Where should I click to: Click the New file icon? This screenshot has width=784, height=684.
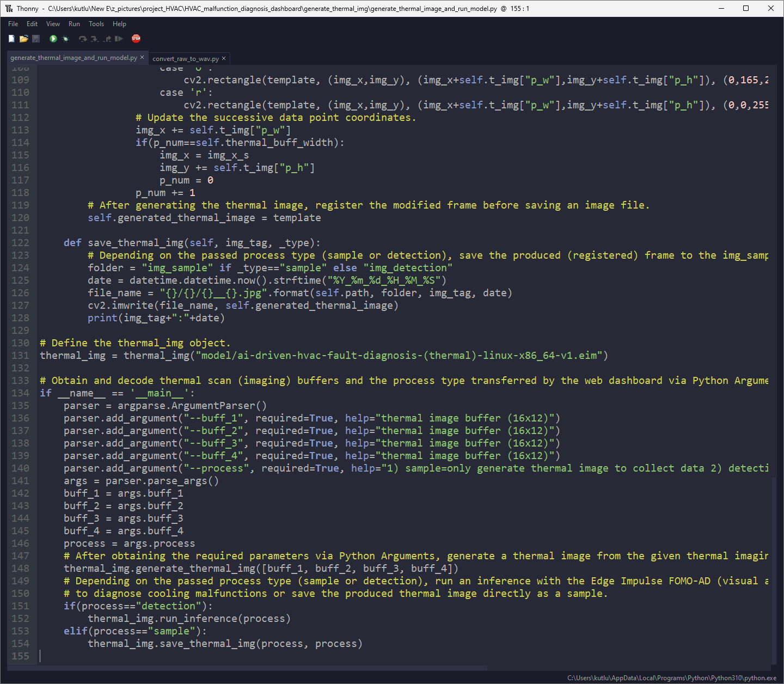[11, 39]
